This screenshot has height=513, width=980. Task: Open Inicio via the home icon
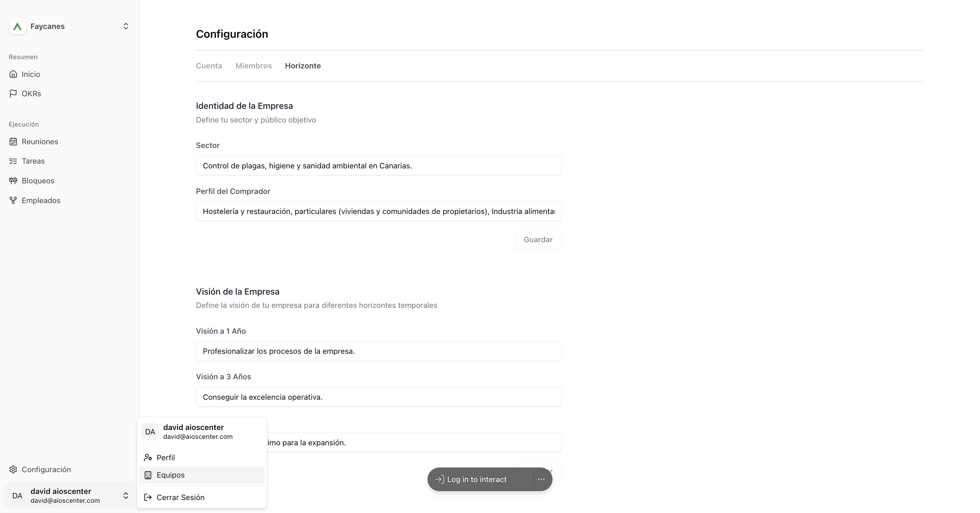(13, 74)
